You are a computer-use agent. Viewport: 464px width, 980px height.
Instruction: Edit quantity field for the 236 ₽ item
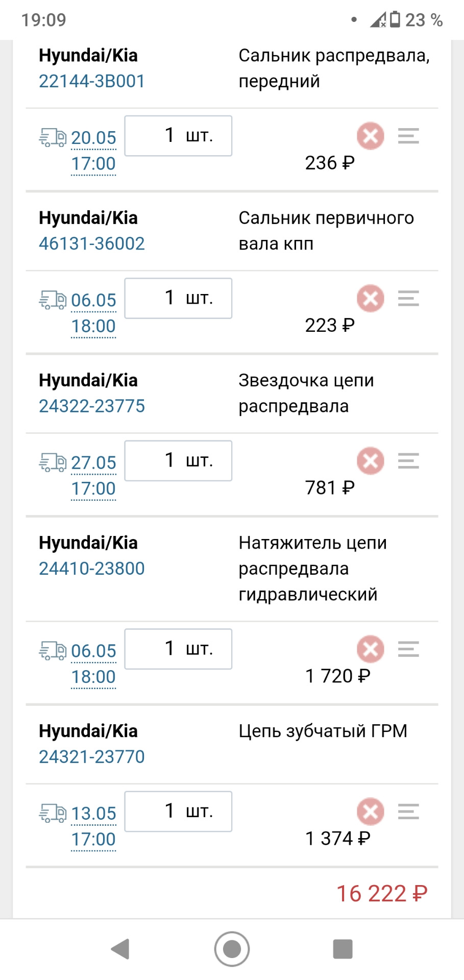[178, 136]
